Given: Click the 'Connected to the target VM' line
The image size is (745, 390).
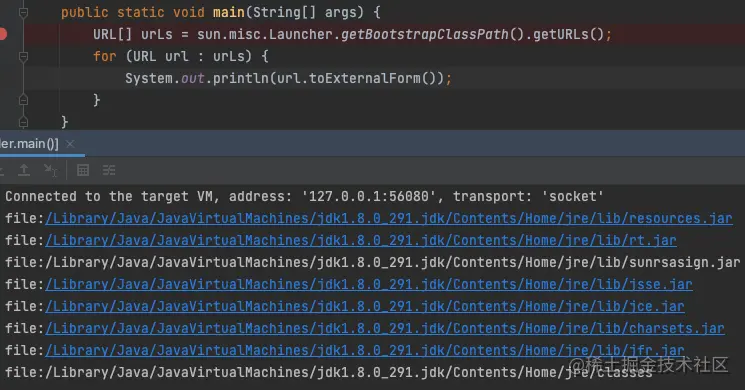Looking at the screenshot, I should 304,197.
